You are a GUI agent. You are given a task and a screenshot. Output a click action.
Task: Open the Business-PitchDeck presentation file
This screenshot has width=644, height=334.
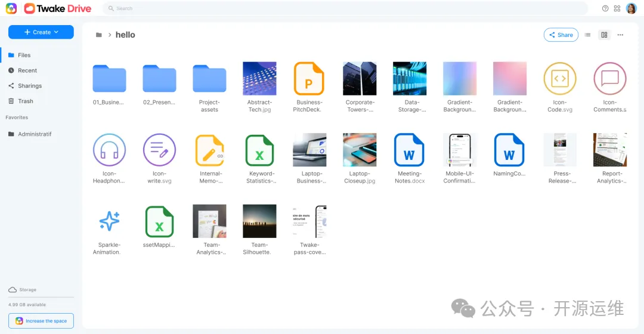click(308, 79)
